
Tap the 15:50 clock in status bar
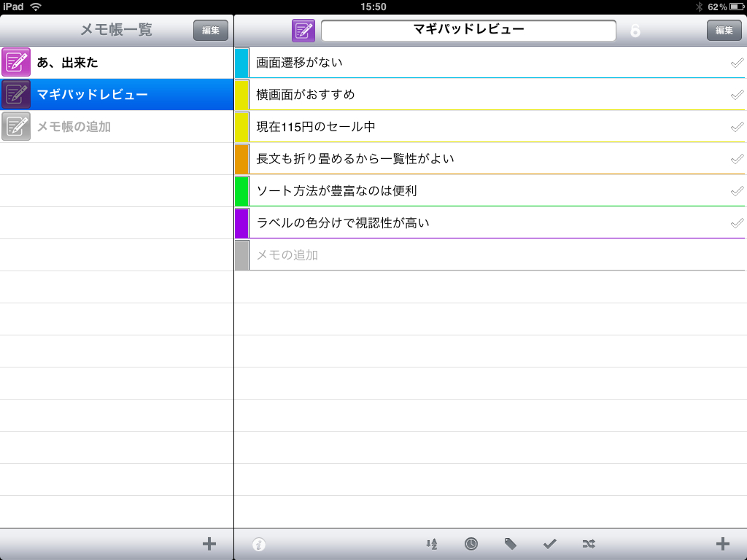tap(373, 7)
